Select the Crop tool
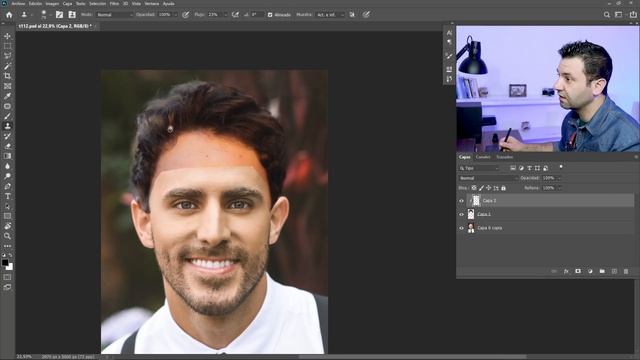The image size is (640, 360). tap(7, 76)
